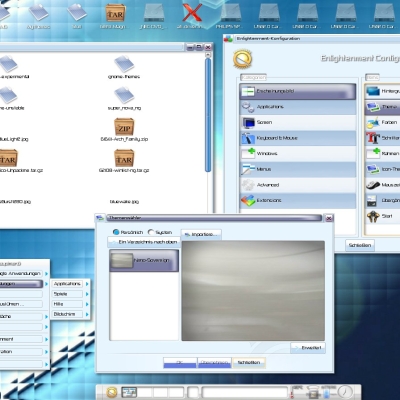Choose Applications category in Enlightenment Configuration
This screenshot has height=400, width=400.
(x=298, y=107)
